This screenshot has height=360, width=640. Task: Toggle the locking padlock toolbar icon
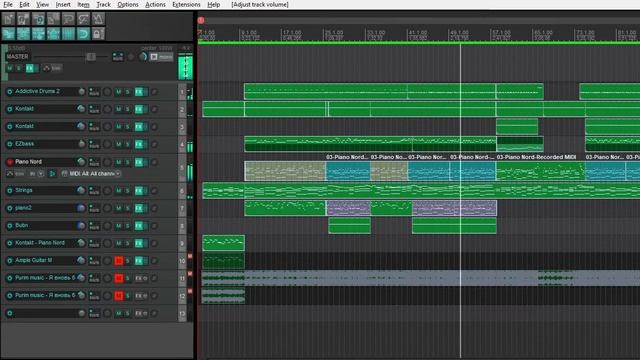98,33
